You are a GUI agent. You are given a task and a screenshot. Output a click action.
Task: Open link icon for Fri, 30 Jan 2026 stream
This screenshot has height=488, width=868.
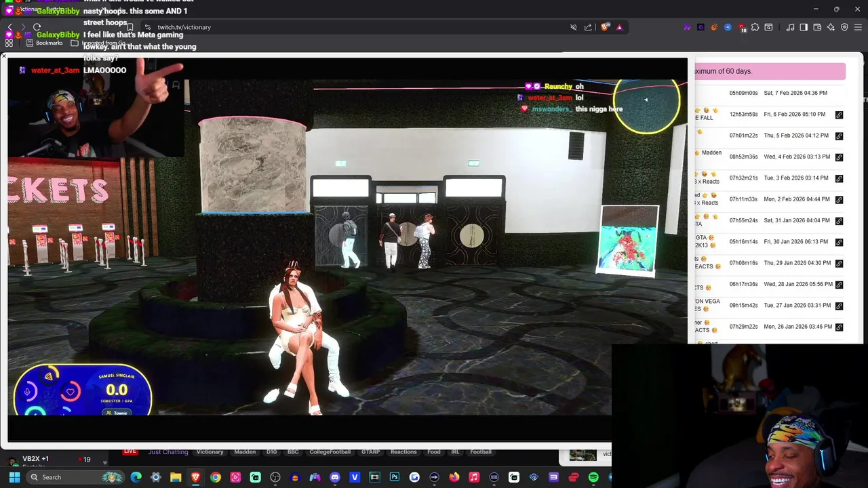pos(839,242)
